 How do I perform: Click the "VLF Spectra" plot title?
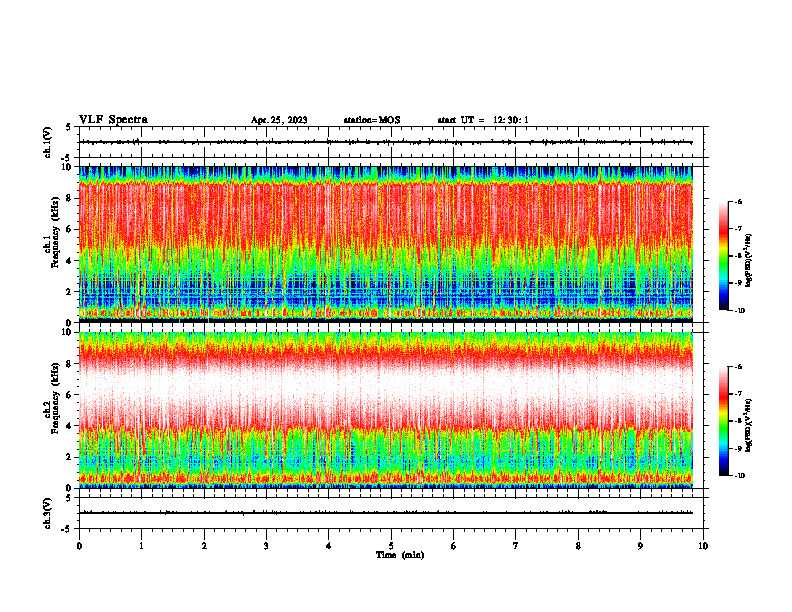tap(113, 120)
